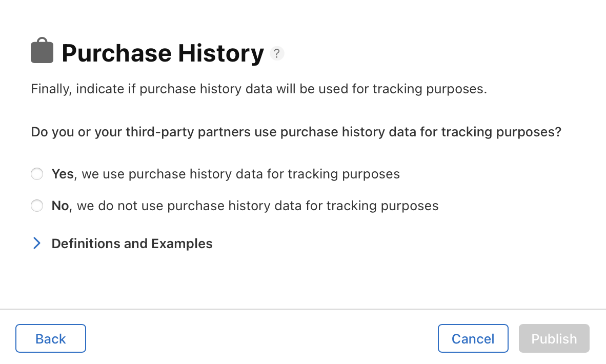Click the horizontal divider above the buttons
Viewport: 606px width, 364px height.
(x=303, y=309)
